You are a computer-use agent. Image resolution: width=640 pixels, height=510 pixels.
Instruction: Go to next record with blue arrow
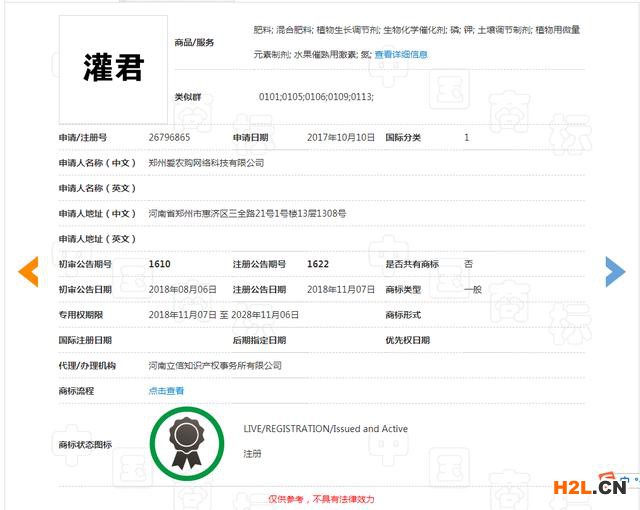616,271
